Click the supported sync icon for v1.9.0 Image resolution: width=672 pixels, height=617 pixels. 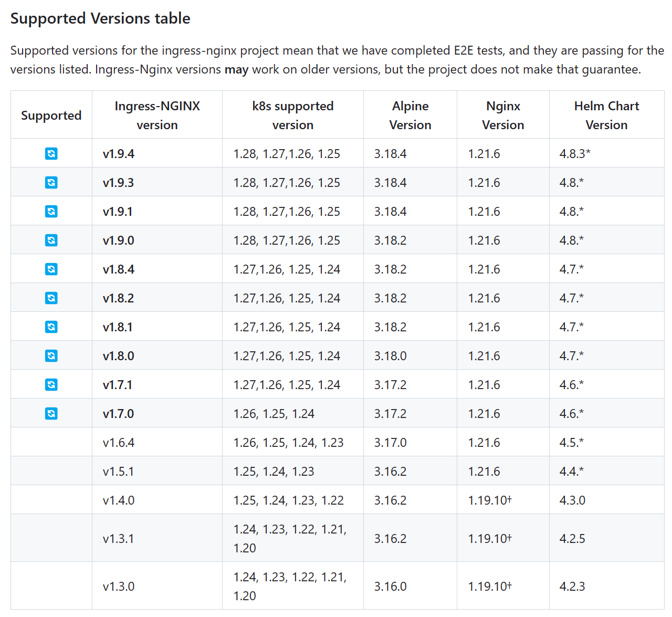51,240
